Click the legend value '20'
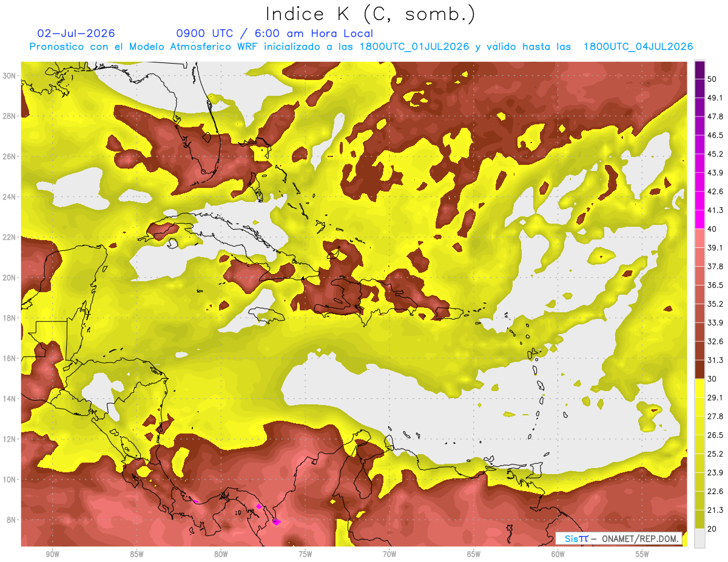Image resolution: width=728 pixels, height=562 pixels. (x=712, y=529)
